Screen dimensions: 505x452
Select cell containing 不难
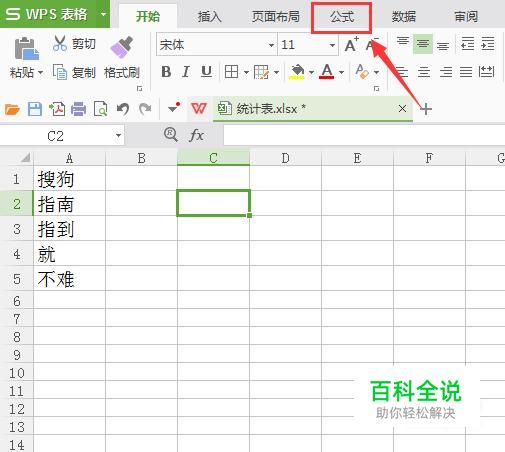69,279
